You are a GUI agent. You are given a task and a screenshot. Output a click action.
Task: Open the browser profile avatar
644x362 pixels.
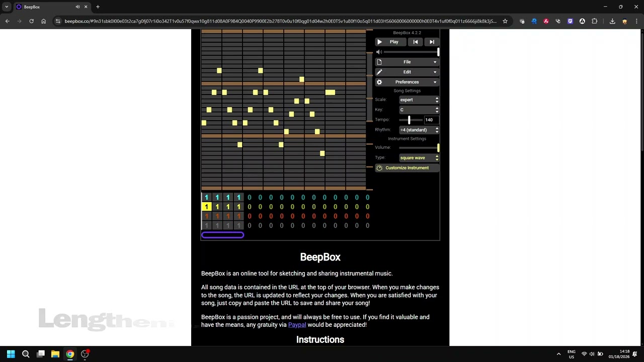624,21
